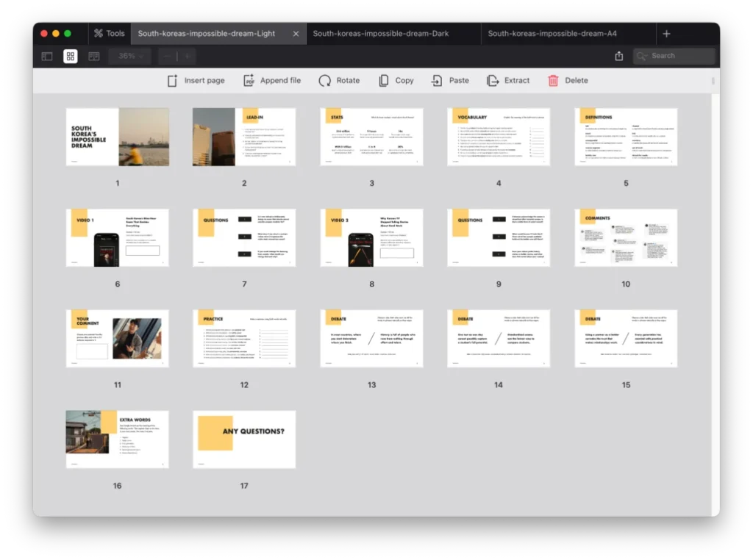
Task: Select page 8 Video 2 thumbnail
Action: (371, 237)
